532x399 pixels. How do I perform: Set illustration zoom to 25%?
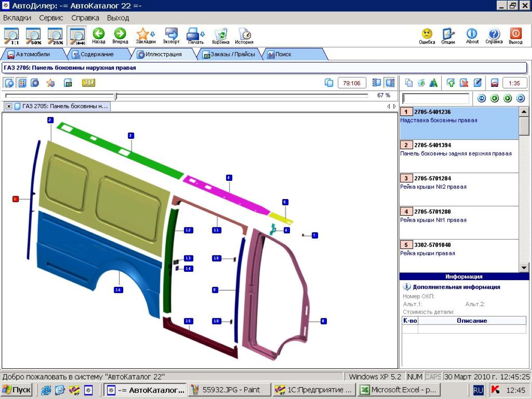coord(55,36)
